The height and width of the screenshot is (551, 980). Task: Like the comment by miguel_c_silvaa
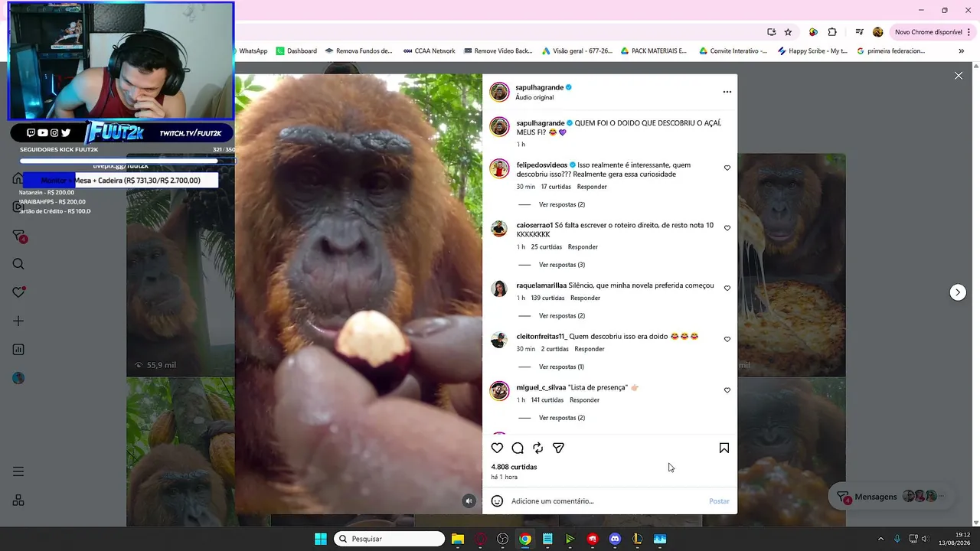pyautogui.click(x=727, y=390)
